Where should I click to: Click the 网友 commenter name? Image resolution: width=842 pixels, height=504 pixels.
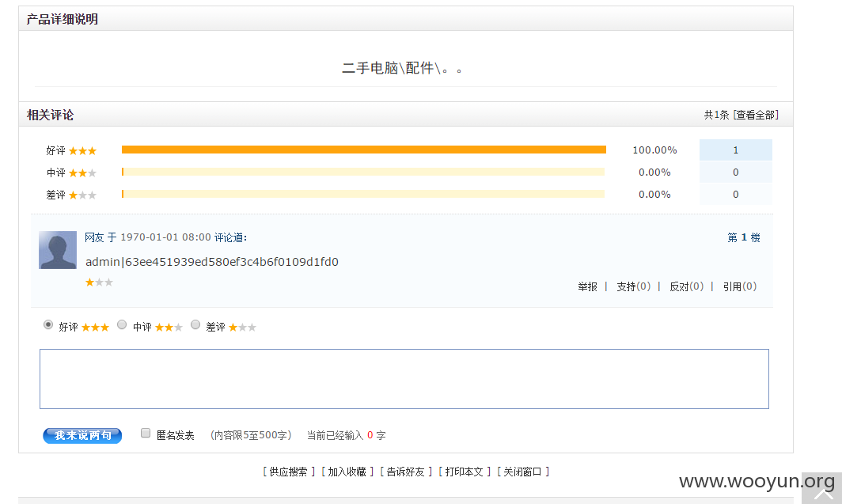pyautogui.click(x=94, y=238)
